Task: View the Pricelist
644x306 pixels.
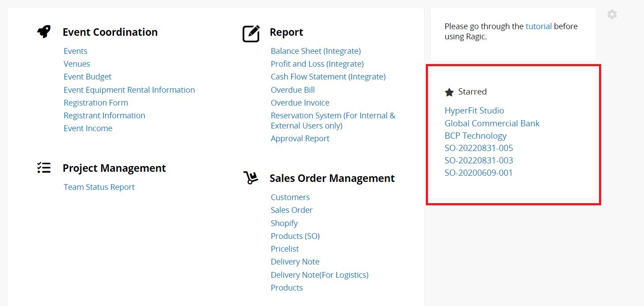Action: click(285, 249)
